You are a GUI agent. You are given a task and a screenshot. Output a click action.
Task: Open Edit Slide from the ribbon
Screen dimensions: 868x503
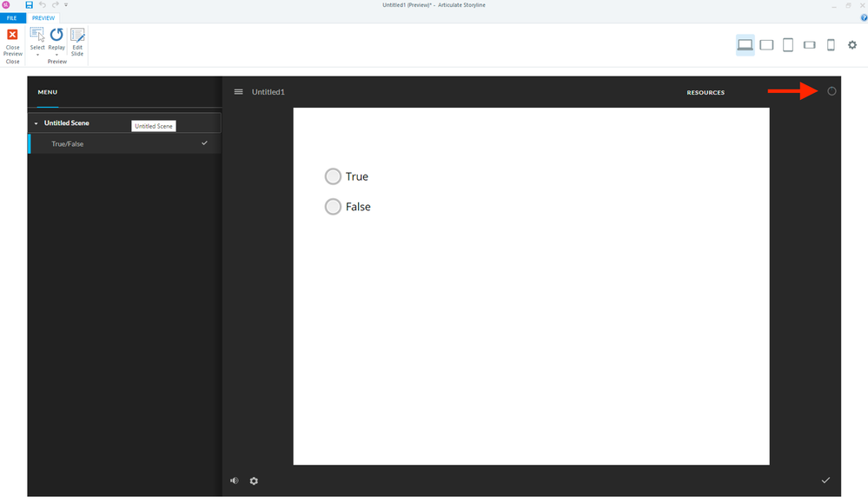click(x=77, y=42)
